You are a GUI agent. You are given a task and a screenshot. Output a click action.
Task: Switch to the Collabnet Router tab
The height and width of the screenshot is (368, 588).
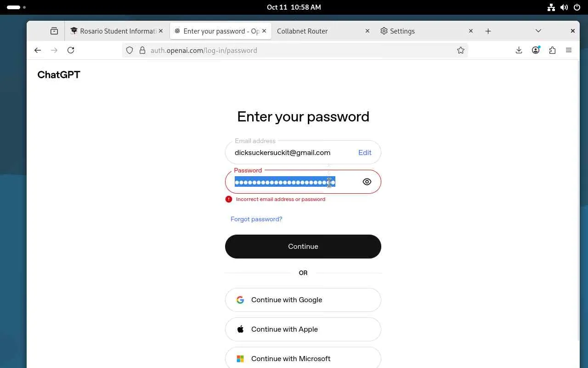point(317,31)
